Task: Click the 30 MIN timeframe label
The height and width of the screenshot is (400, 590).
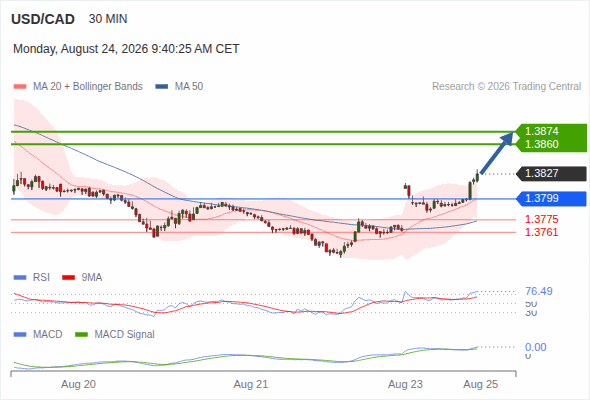Action: point(108,19)
